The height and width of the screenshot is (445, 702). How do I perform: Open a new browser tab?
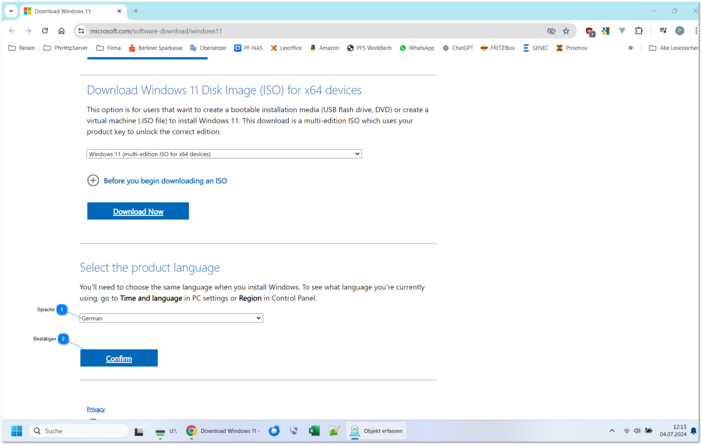136,11
